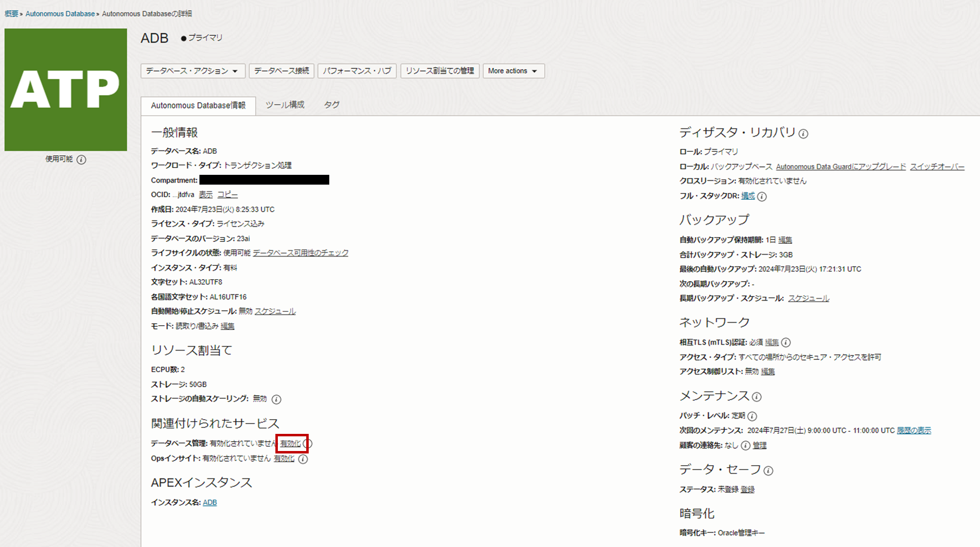Click コピー link to copy OCID
The image size is (980, 547).
coord(227,195)
